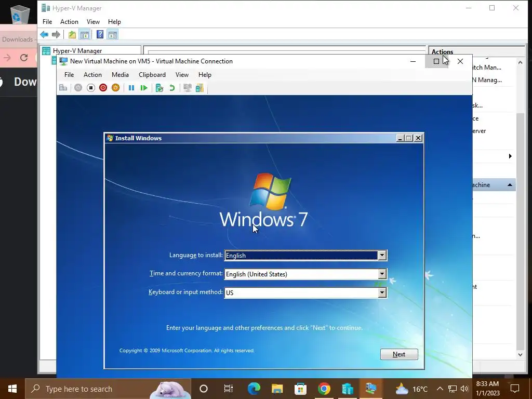The image size is (532, 399).
Task: Open Help menu in Hyper-V Manager
Action: [x=114, y=22]
